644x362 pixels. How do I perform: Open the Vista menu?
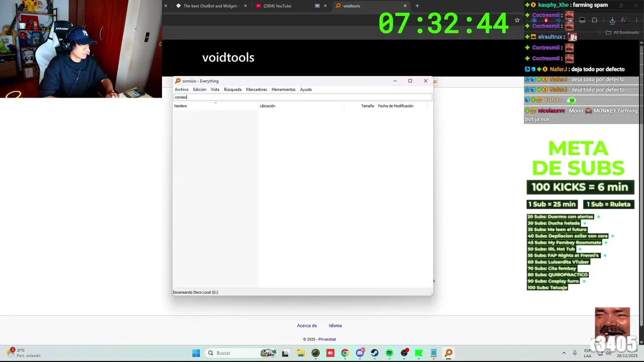[x=215, y=89]
